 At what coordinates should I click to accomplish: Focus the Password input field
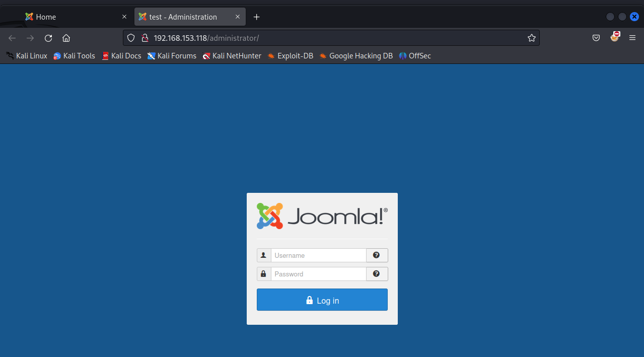click(318, 274)
